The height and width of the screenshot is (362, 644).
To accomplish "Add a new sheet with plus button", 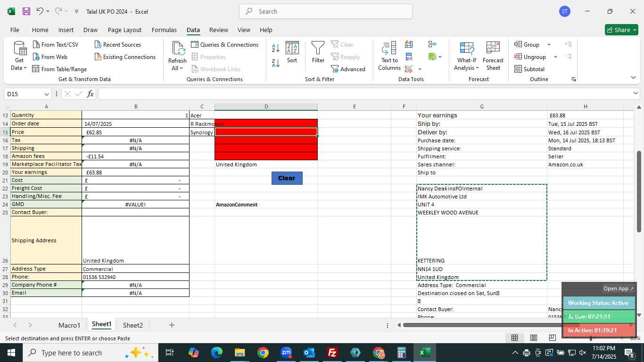I will [172, 325].
